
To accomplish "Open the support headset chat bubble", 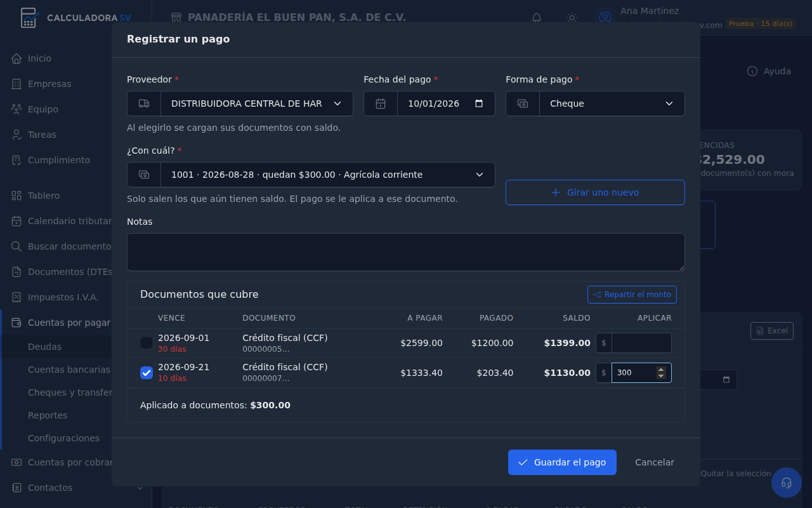I will (787, 483).
